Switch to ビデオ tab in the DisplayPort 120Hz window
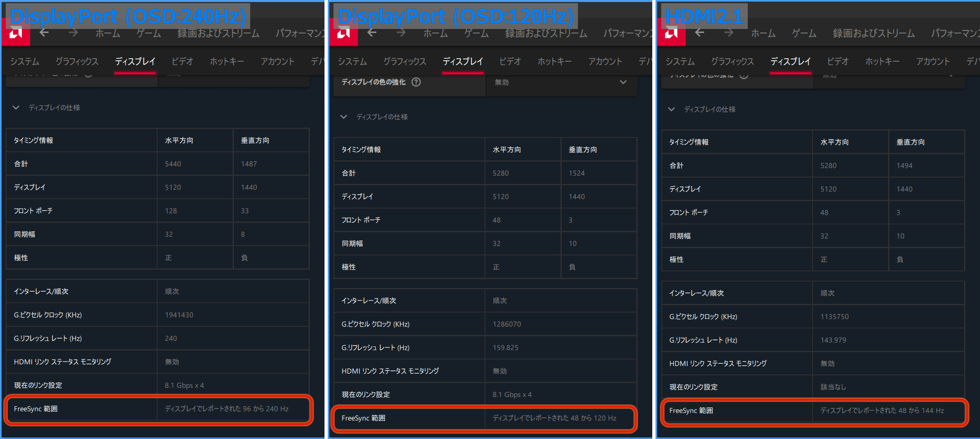This screenshot has height=439, width=980. 510,62
